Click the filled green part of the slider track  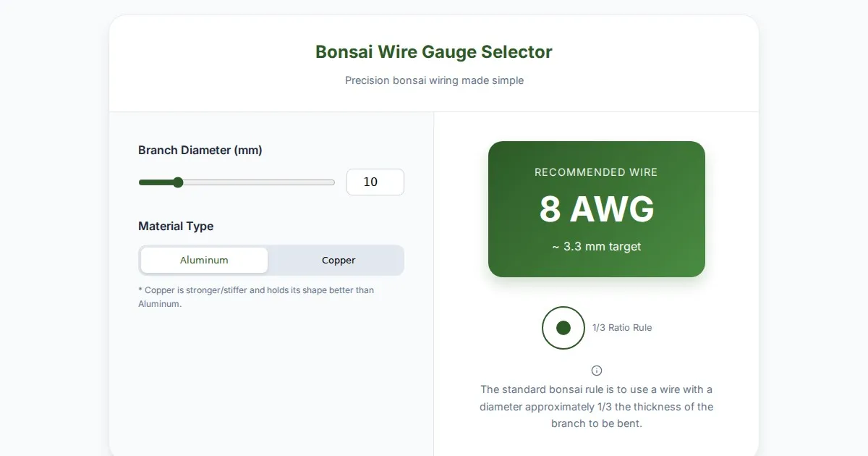tap(156, 182)
